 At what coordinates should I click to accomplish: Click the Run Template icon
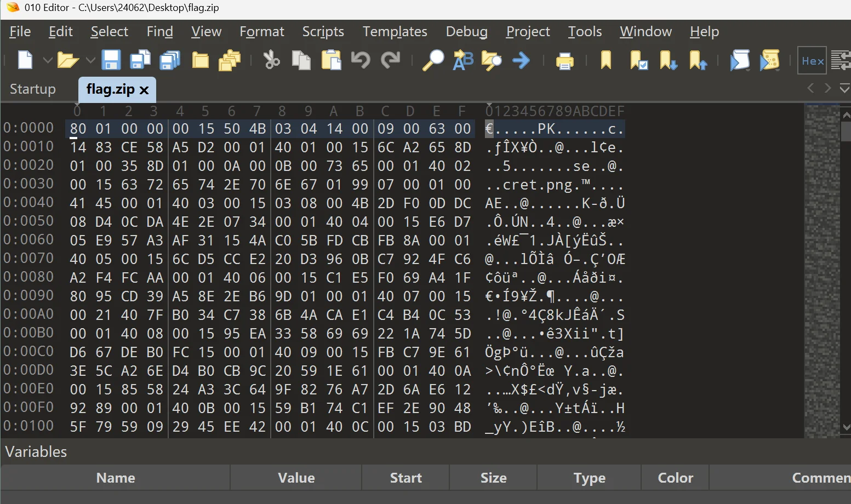(770, 60)
